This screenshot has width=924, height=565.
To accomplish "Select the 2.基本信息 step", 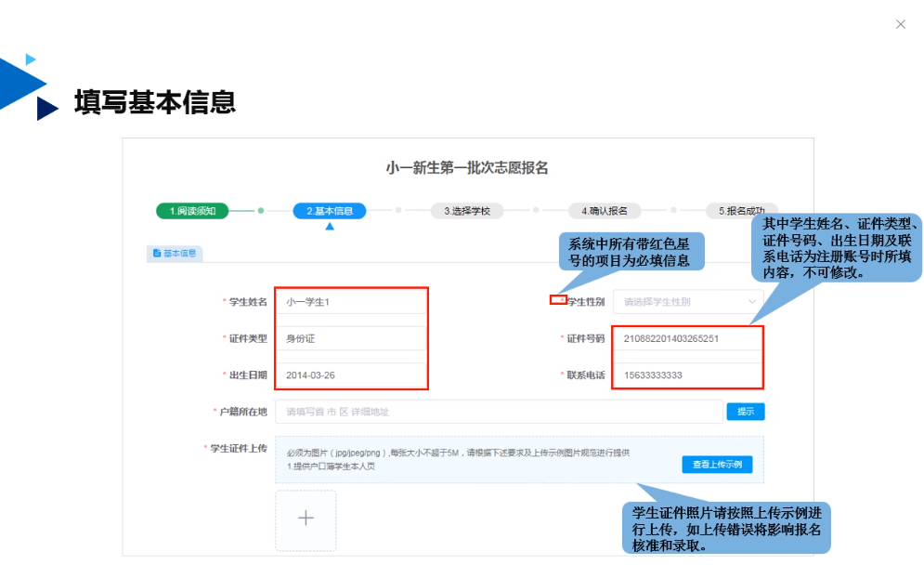I will (329, 211).
